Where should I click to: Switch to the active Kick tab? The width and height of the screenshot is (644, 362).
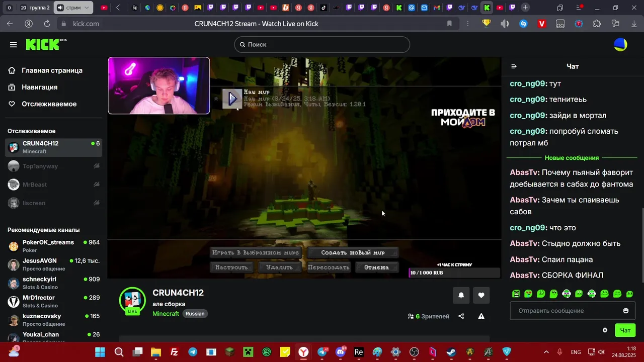coord(487,8)
